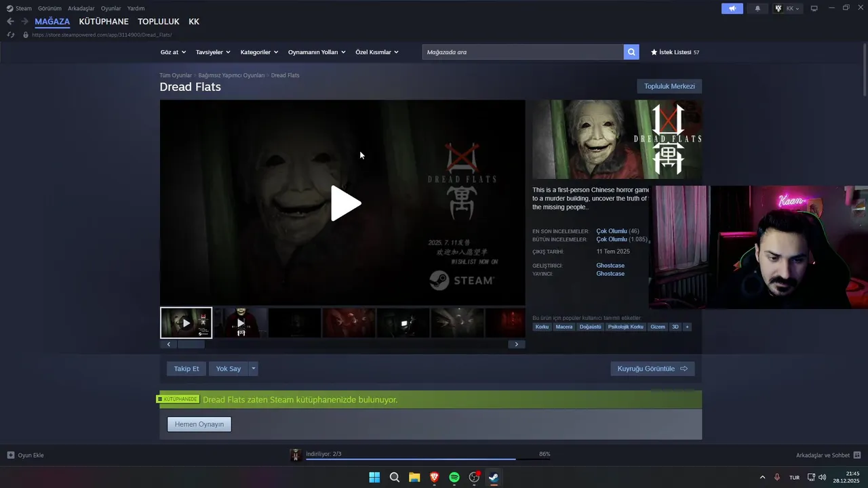Click the Gizem tag
The height and width of the screenshot is (488, 868).
658,327
